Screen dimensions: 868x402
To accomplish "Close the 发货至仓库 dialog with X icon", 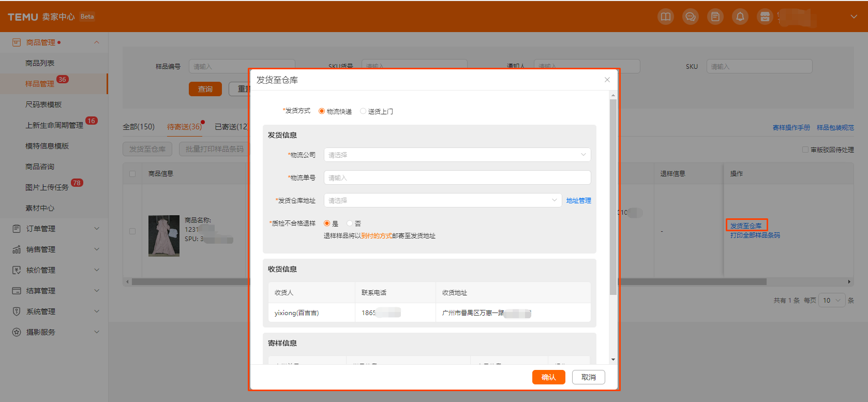I will click(x=607, y=80).
